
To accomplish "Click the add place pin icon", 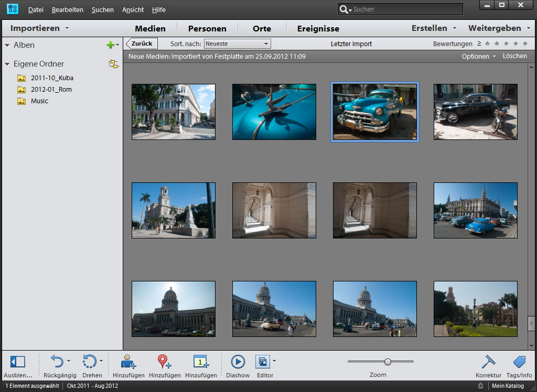I will click(x=165, y=362).
